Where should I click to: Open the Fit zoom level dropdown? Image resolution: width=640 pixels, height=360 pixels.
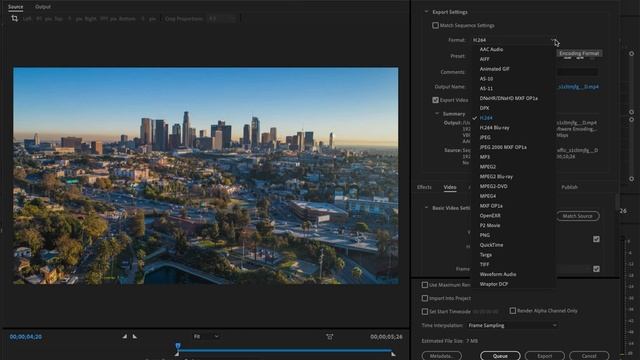tap(206, 336)
